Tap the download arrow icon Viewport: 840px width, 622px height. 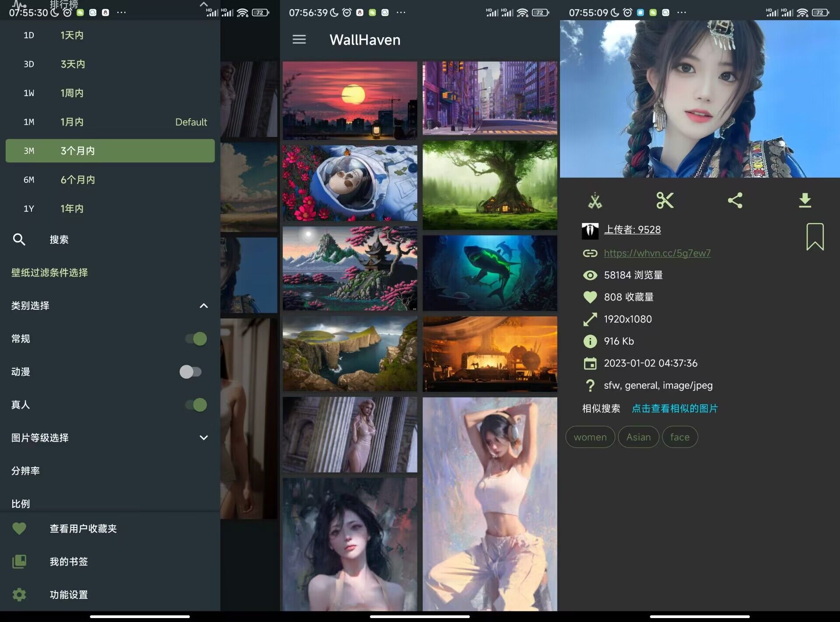click(x=805, y=200)
